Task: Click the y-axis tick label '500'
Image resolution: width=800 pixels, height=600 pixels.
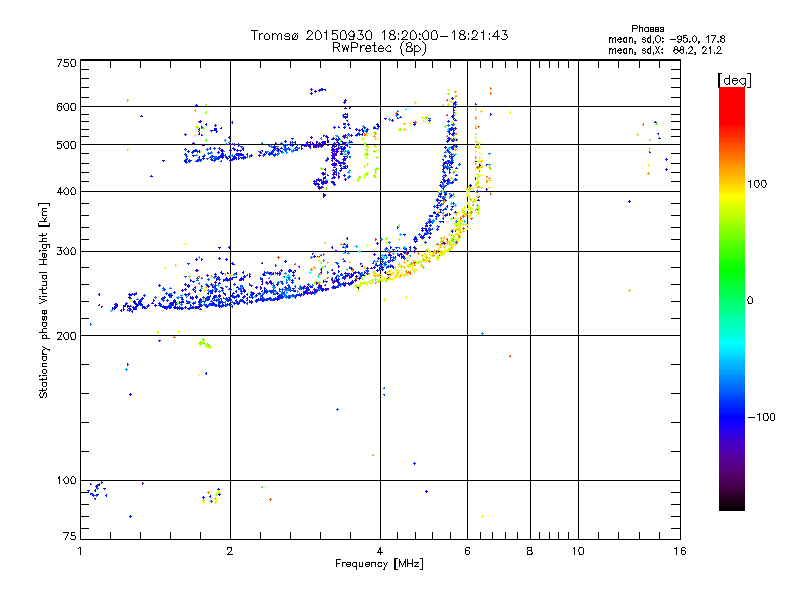Action: (x=66, y=145)
